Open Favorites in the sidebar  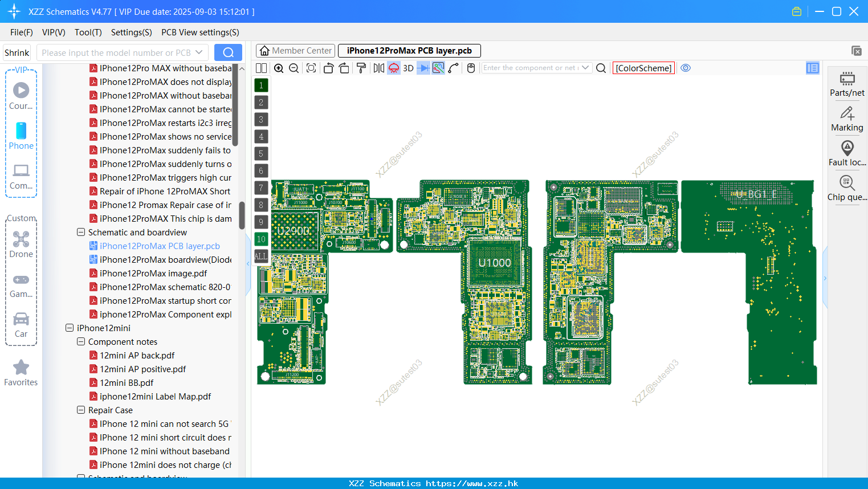coord(21,373)
